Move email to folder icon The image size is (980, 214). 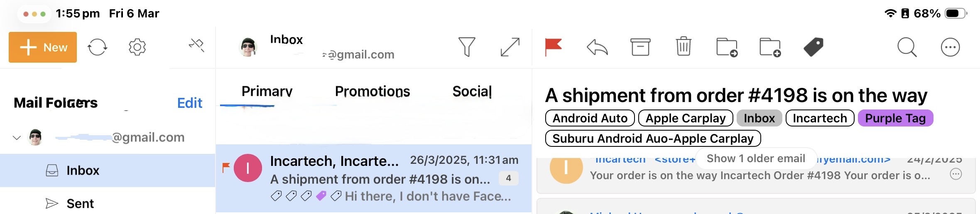click(727, 47)
